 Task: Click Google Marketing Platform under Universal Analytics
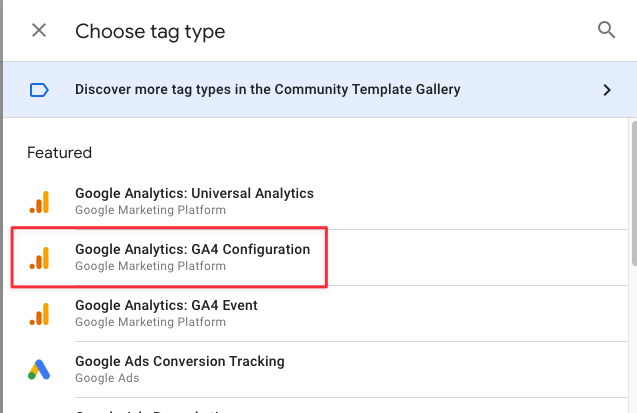(150, 211)
